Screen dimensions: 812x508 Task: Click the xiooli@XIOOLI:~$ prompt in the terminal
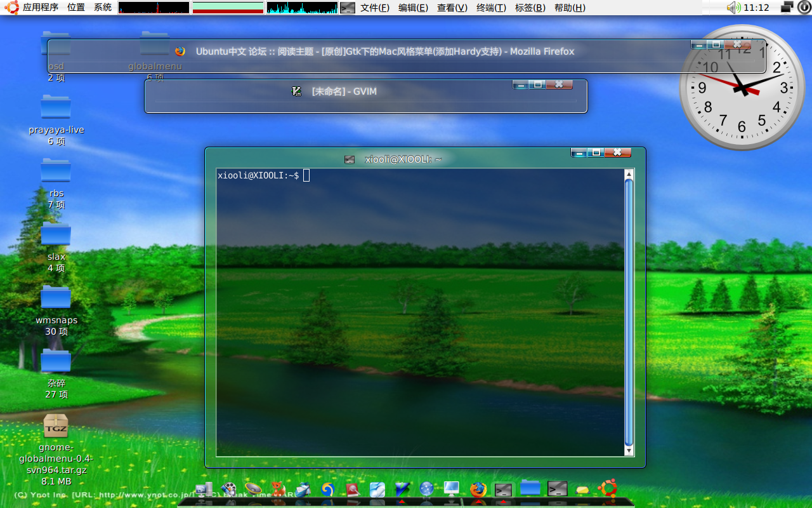click(258, 175)
